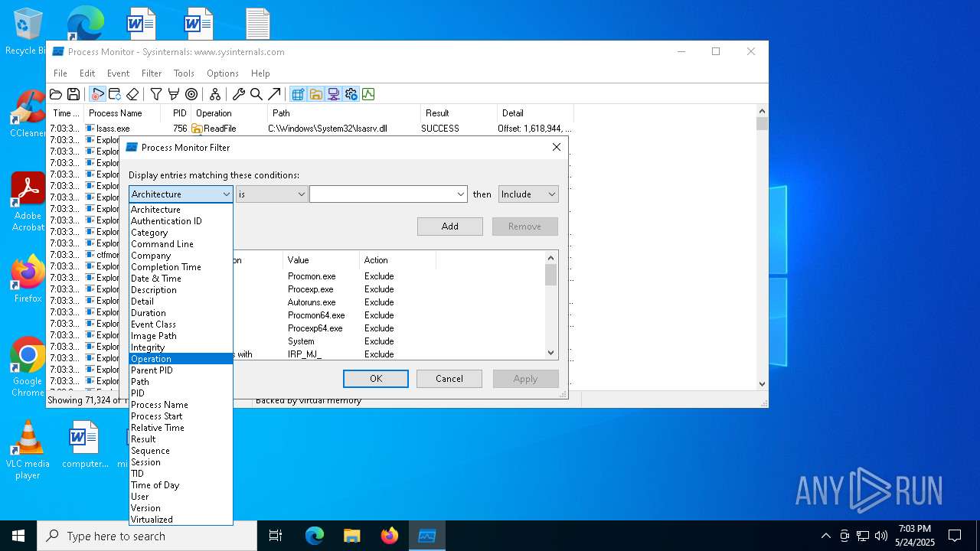This screenshot has width=980, height=551.
Task: Open the Filter menu
Action: [152, 73]
